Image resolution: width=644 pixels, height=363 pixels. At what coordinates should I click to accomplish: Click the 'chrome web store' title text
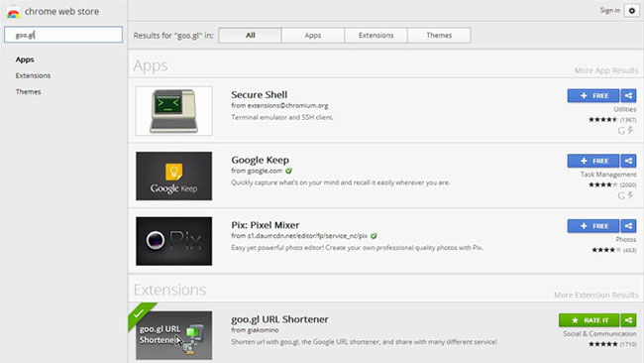coord(61,12)
